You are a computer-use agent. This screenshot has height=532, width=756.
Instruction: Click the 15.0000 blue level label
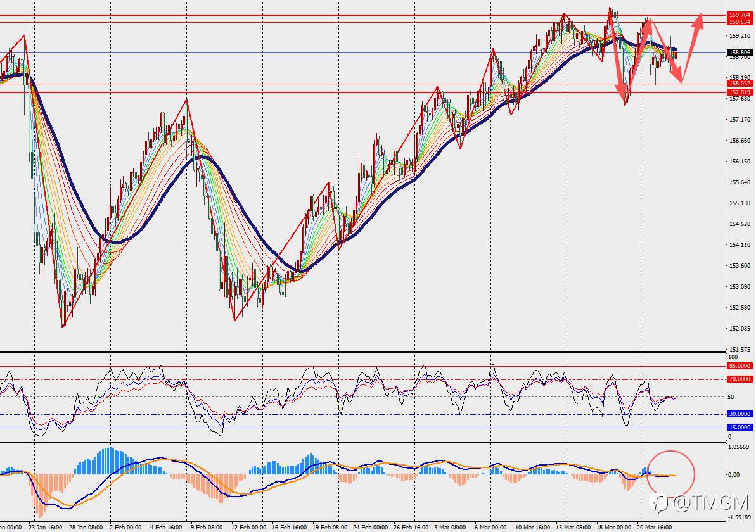pyautogui.click(x=740, y=427)
